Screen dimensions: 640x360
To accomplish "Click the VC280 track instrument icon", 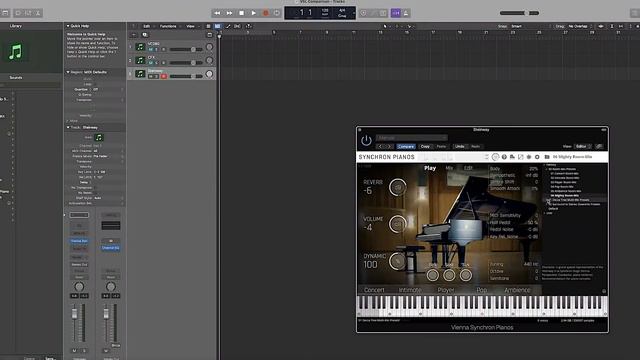I will point(140,47).
